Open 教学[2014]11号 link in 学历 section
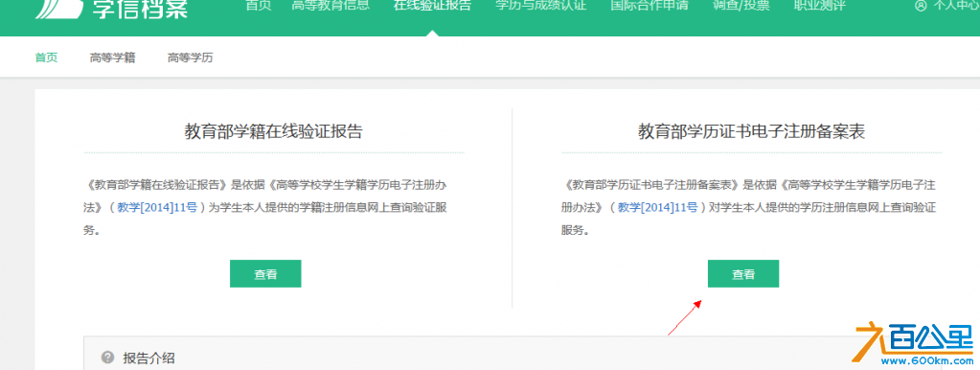Viewport: 980px width, 370px height. click(658, 207)
